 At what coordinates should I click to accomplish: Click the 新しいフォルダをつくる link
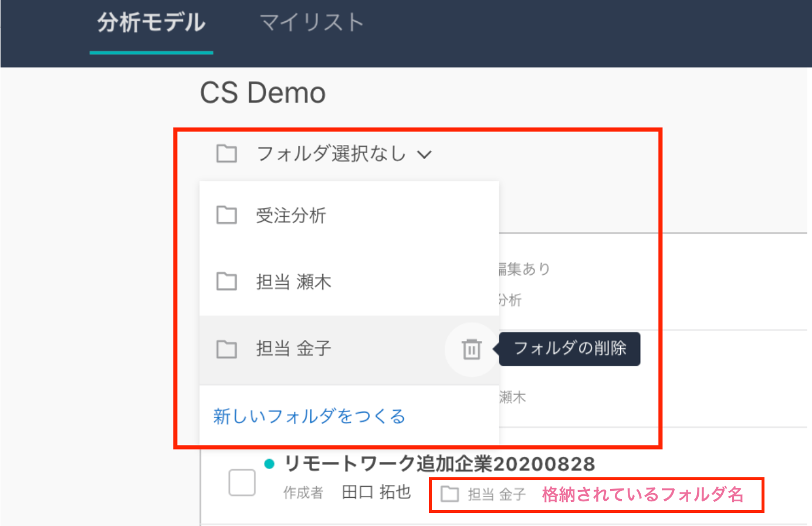[x=309, y=416]
